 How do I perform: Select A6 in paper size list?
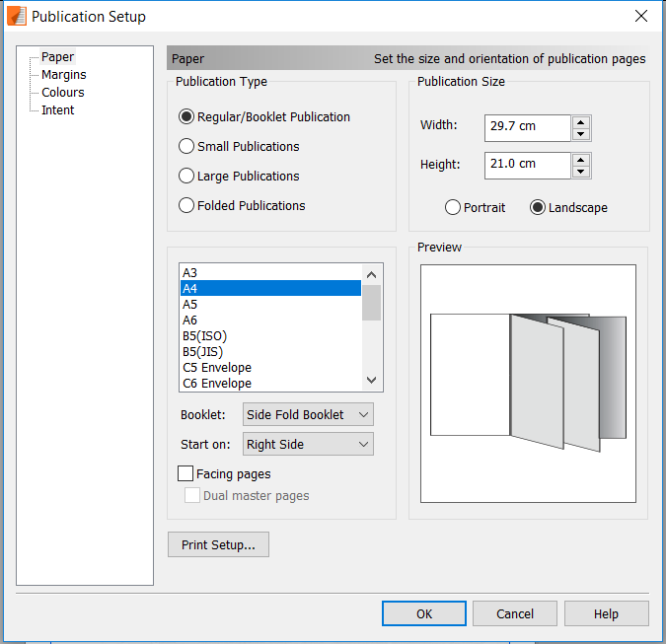tap(270, 321)
